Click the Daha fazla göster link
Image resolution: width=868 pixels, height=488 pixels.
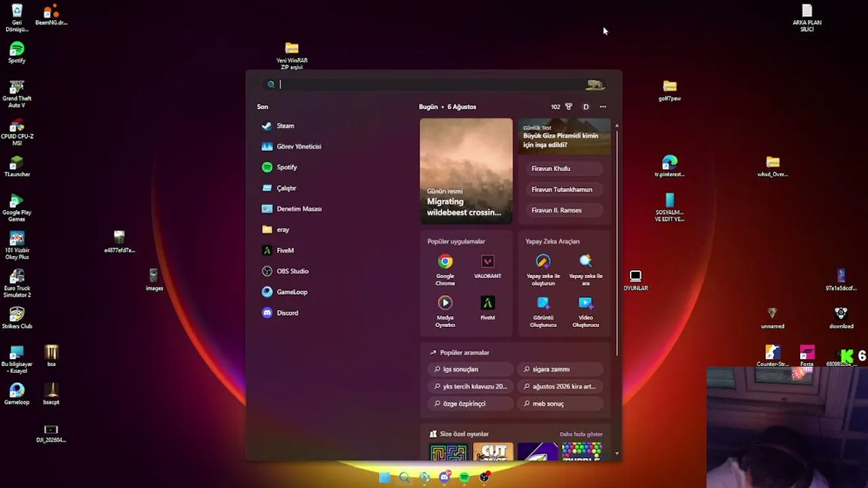581,434
